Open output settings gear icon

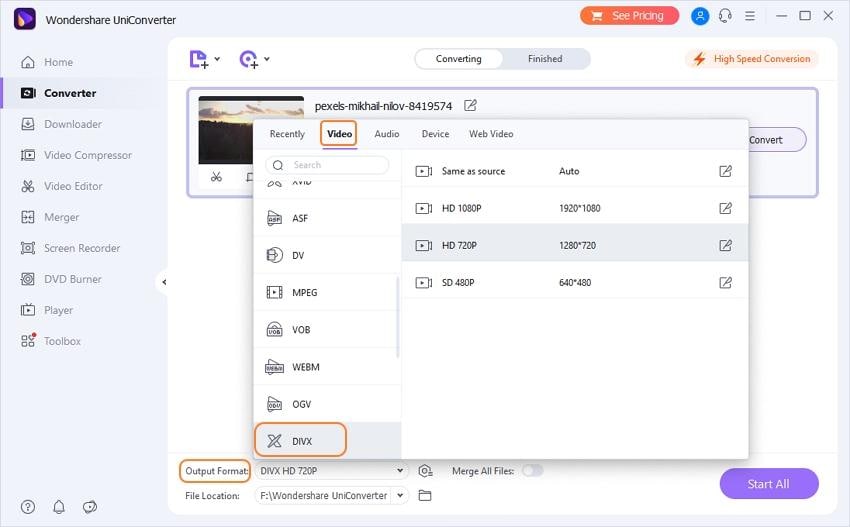pyautogui.click(x=426, y=471)
